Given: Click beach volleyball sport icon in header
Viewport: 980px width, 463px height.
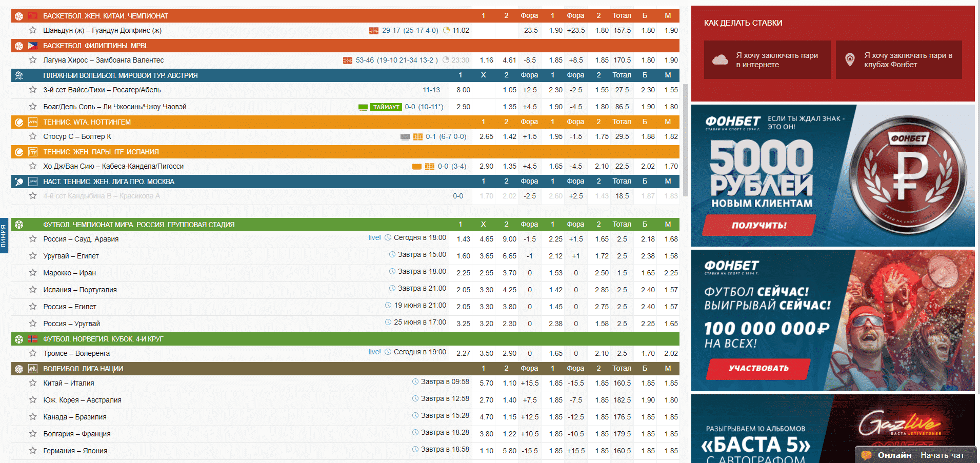Looking at the screenshot, I should [x=19, y=75].
